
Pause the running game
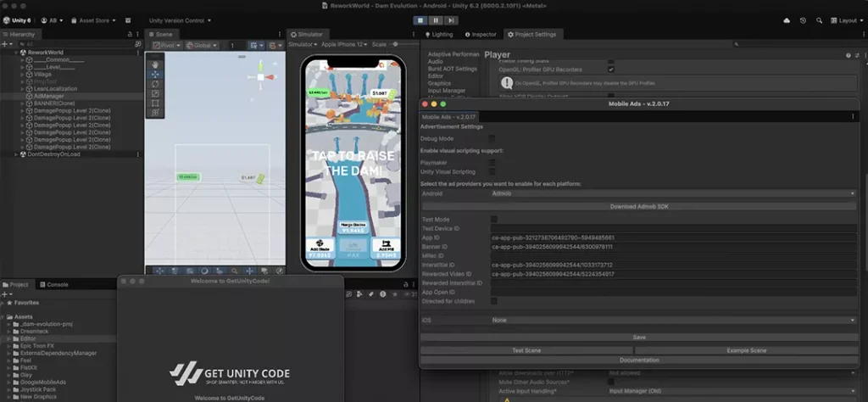436,20
